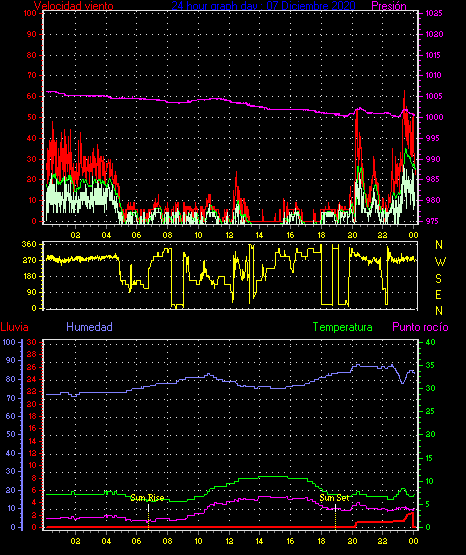
Task: Click the '1020' pressure axis value
Action: coord(434,34)
